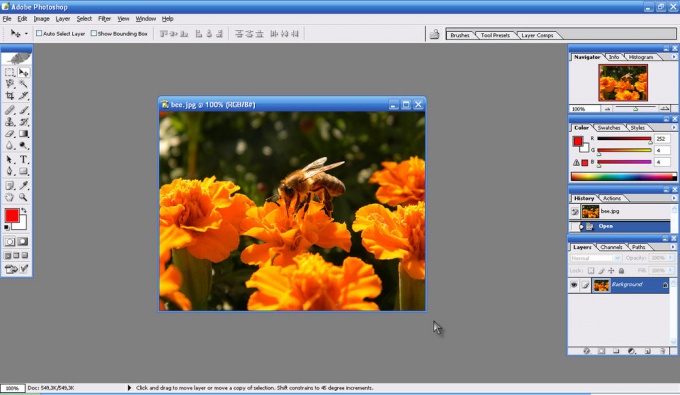Expand the Layers panel flyout menu arrow
This screenshot has height=395, width=680.
673,247
